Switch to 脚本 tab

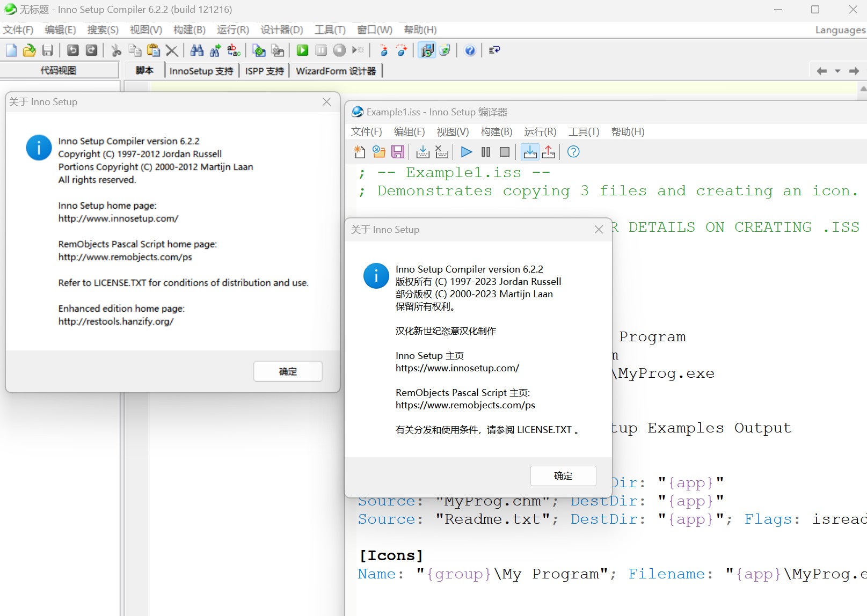click(144, 71)
